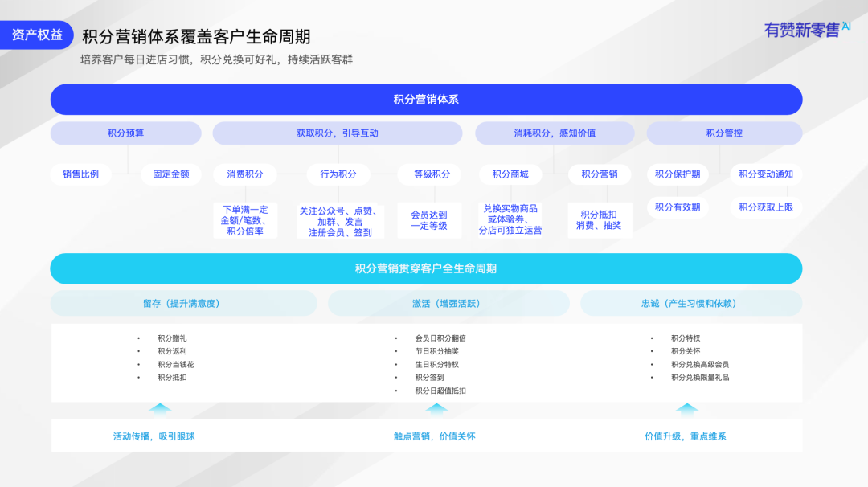Viewport: 868px width, 487px height.
Task: Click the 积分兑换限量礼品 bullet item
Action: [x=700, y=378]
